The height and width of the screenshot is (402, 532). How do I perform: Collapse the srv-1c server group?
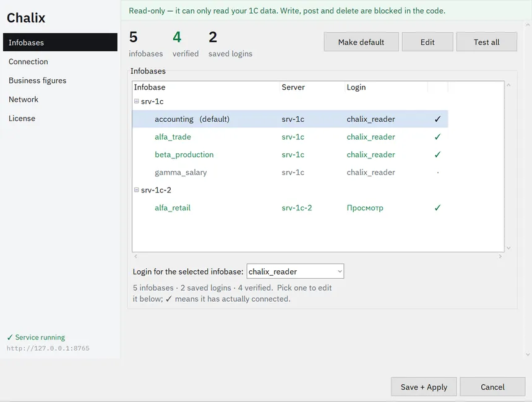click(x=136, y=101)
